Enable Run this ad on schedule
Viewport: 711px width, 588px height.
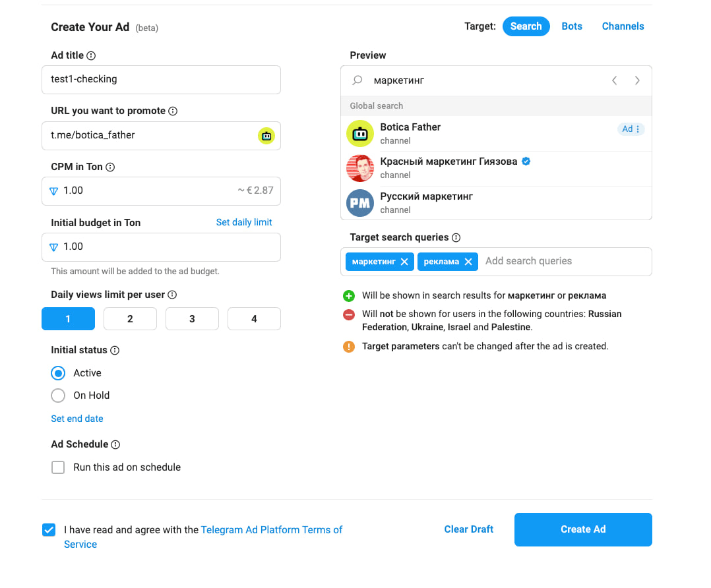[58, 467]
